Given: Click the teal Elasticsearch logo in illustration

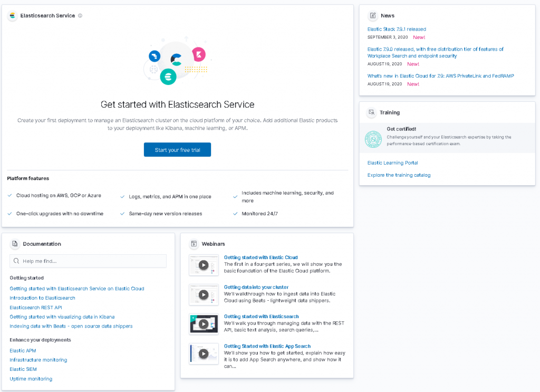Looking at the screenshot, I should tap(168, 77).
